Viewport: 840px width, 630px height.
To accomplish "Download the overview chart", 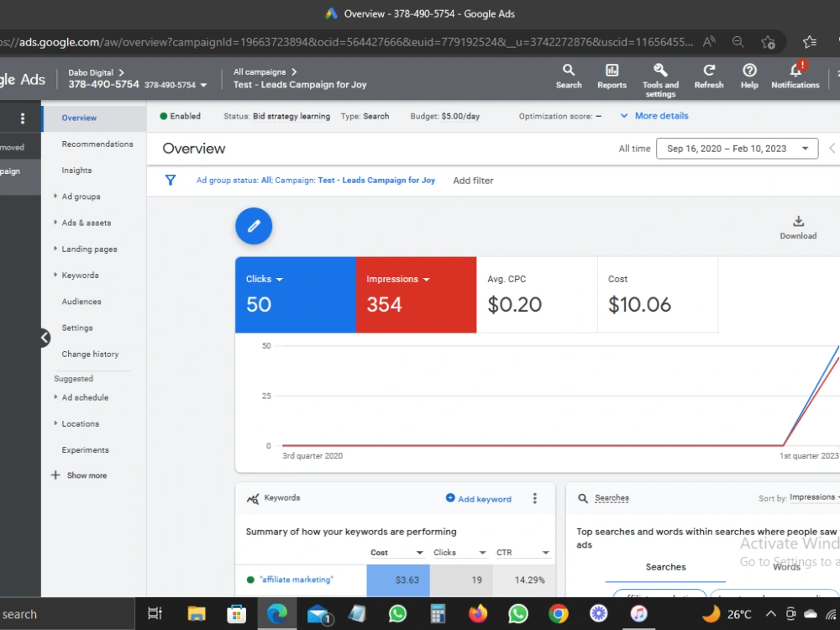I will 798,227.
